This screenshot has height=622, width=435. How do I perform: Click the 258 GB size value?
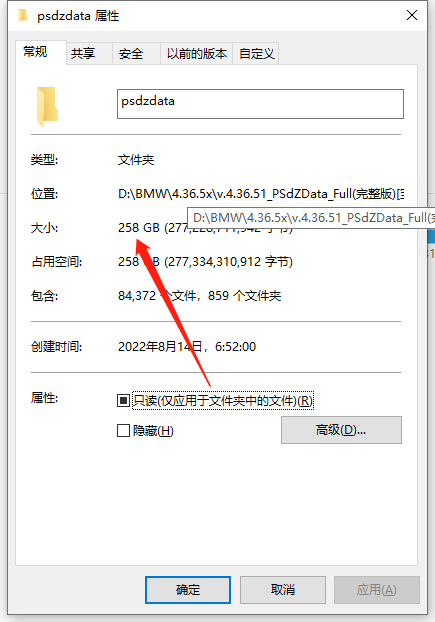[x=139, y=228]
